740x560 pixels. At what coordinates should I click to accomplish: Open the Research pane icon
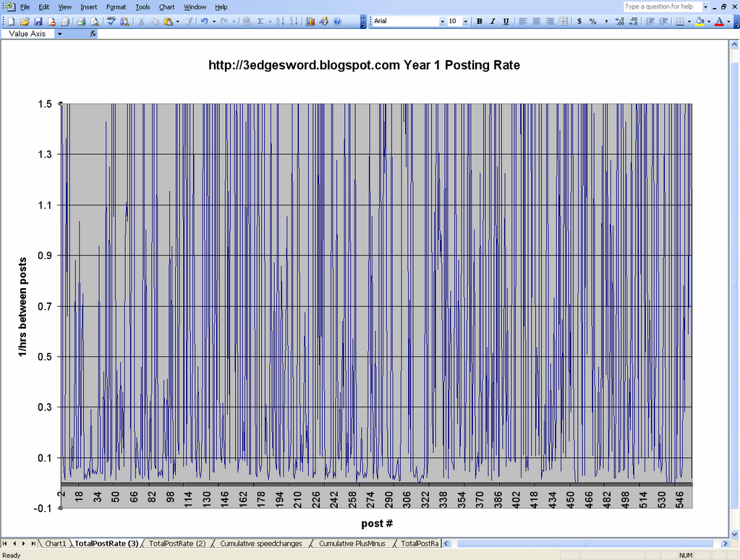pos(124,21)
